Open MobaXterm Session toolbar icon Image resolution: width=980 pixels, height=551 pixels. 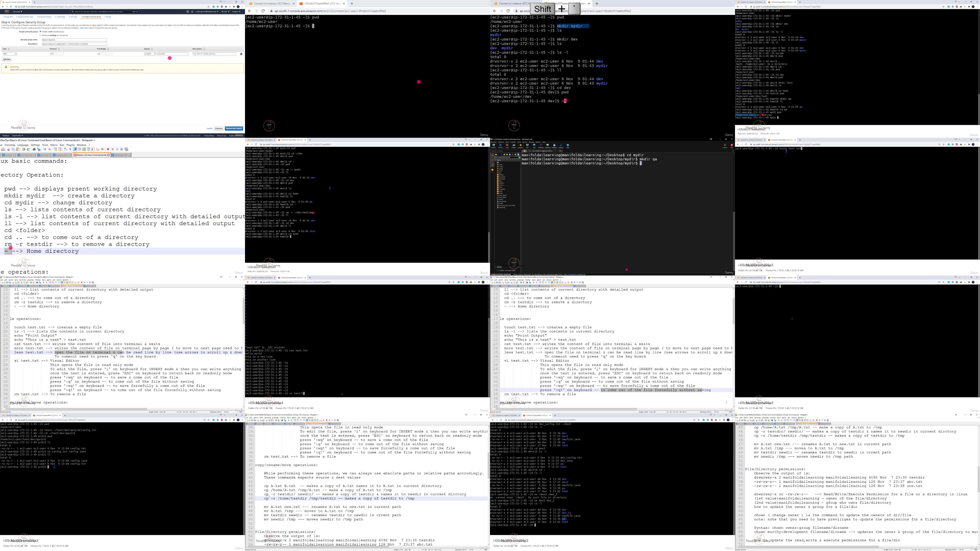(494, 146)
